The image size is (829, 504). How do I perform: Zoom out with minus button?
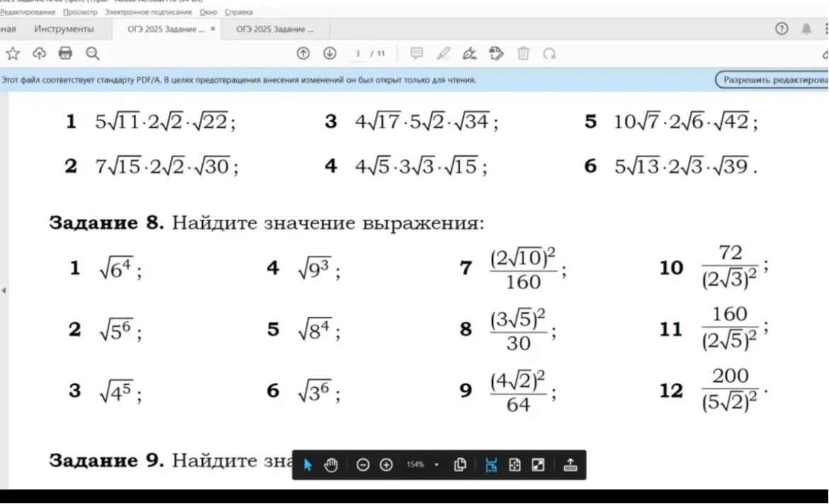pos(362,465)
